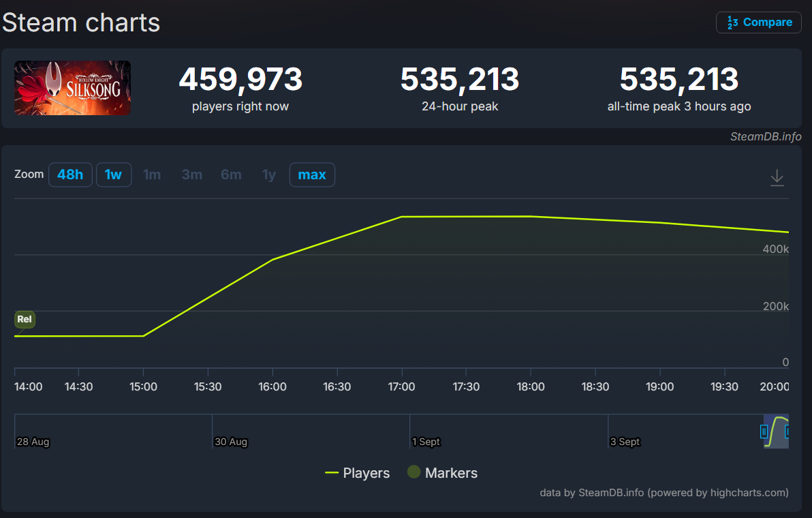Click the 14:00 x-axis time label
812x518 pixels.
click(29, 387)
